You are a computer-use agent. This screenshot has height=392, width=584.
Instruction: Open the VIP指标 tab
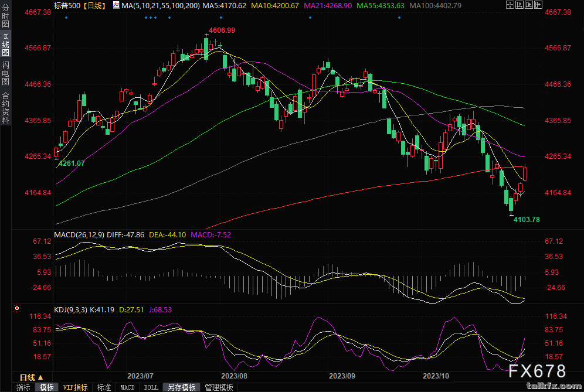coord(75,387)
